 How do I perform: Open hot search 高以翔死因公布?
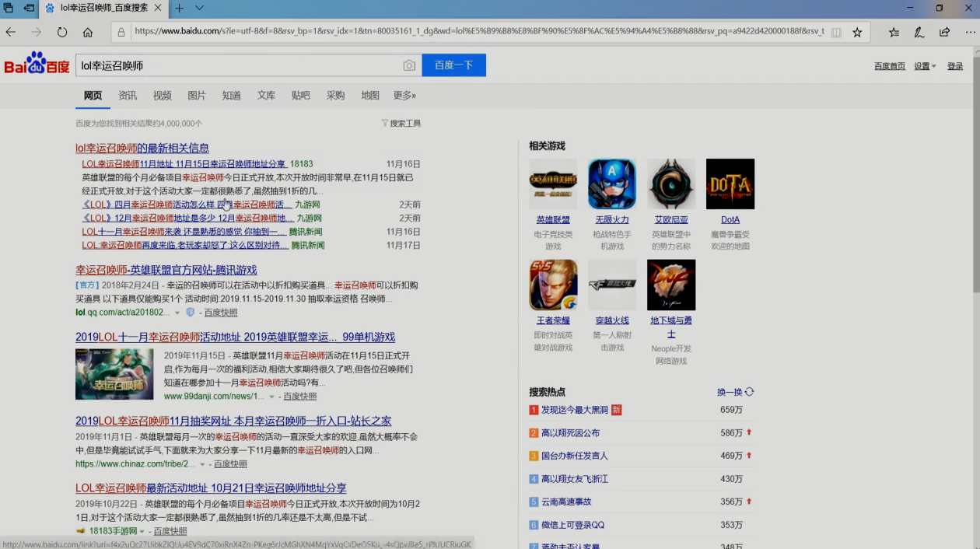coord(570,433)
